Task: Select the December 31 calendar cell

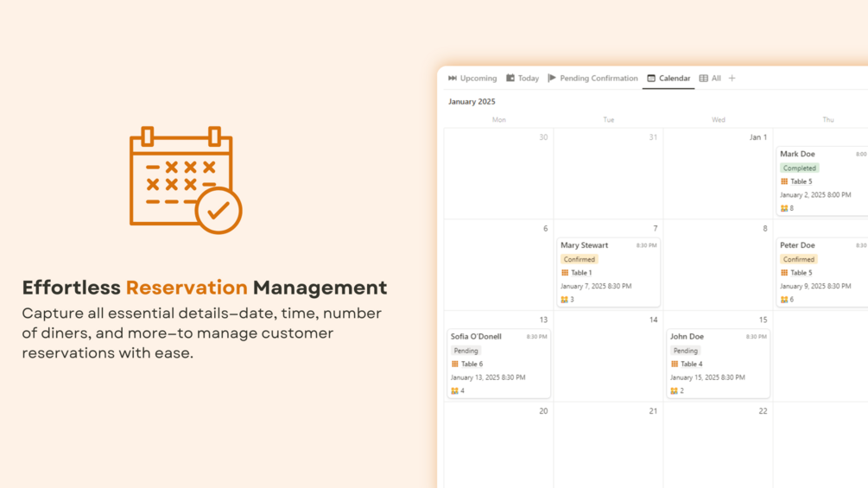Action: [x=608, y=174]
